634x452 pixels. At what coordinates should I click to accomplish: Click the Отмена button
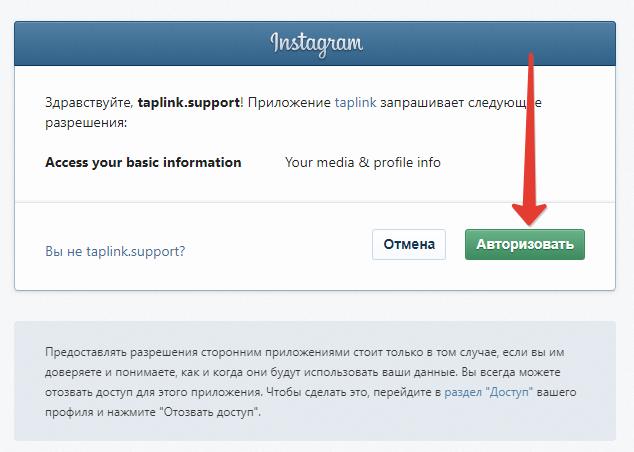[x=409, y=244]
